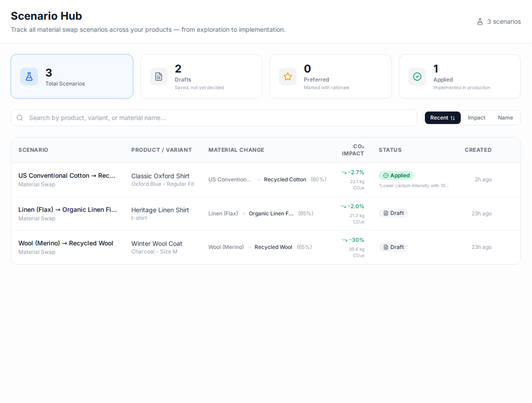Click the CO₂ IMPACT column header
The height and width of the screenshot is (403, 532).
[353, 150]
